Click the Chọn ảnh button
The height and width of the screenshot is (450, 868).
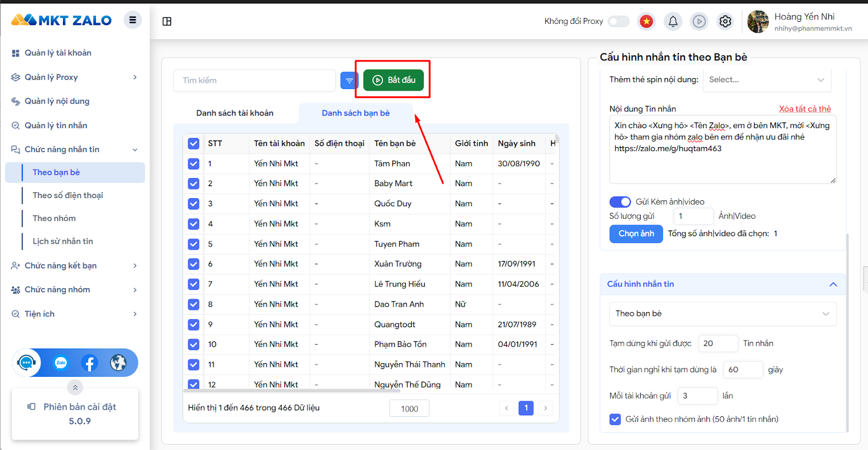636,234
